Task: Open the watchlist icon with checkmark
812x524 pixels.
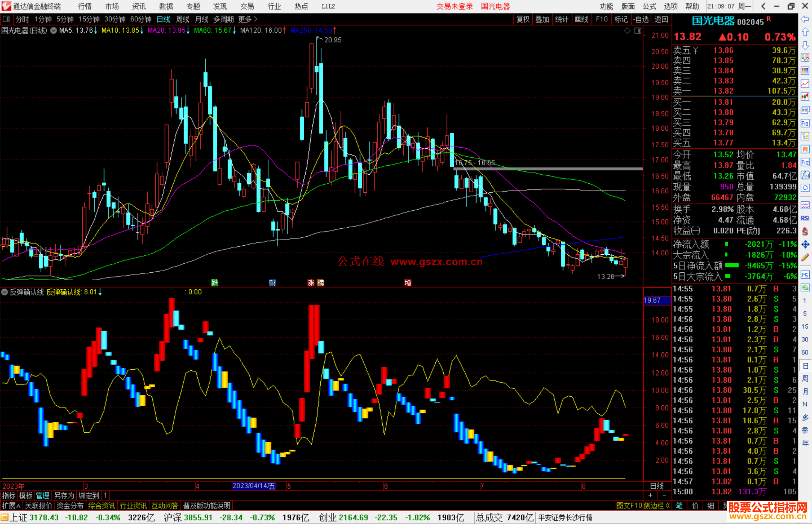Action: (805, 58)
